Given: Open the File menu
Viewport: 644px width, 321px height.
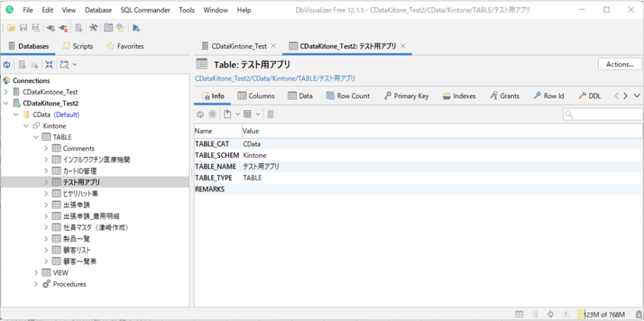Looking at the screenshot, I should click(x=28, y=10).
